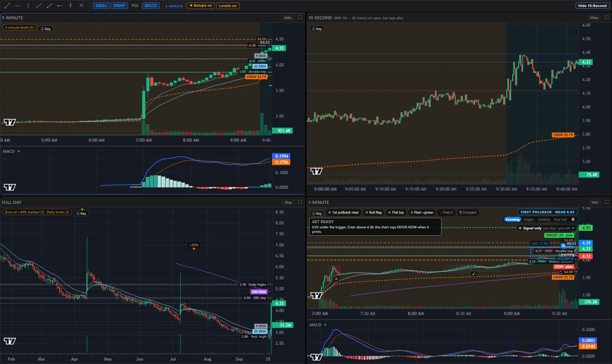Click the red X marker on 1-minute chart
This screenshot has width=612, height=364.
[x=336, y=279]
